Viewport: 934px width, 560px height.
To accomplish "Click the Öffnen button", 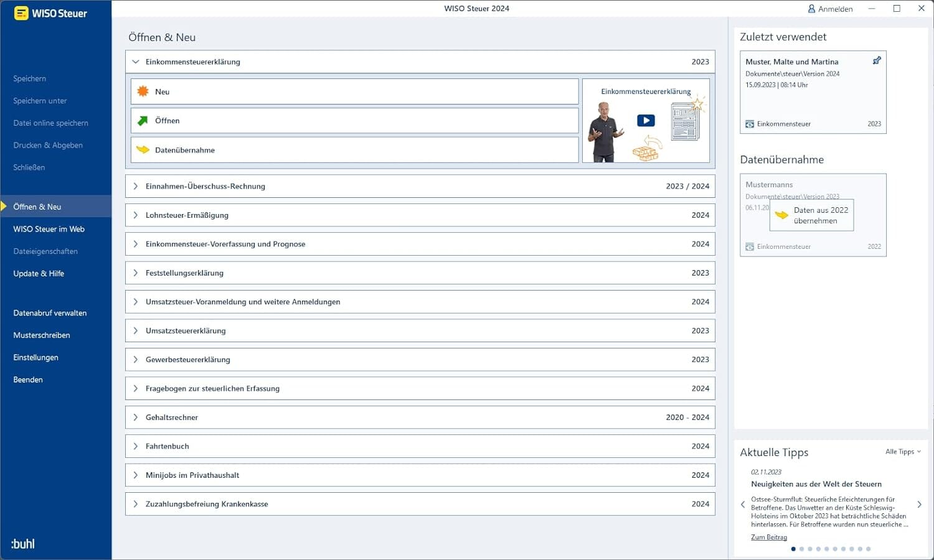I will click(x=355, y=121).
